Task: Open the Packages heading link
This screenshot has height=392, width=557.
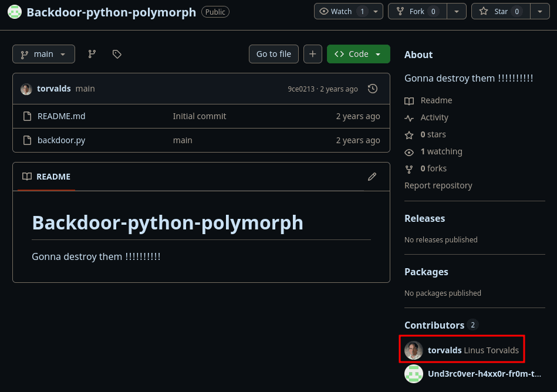Action: tap(426, 272)
